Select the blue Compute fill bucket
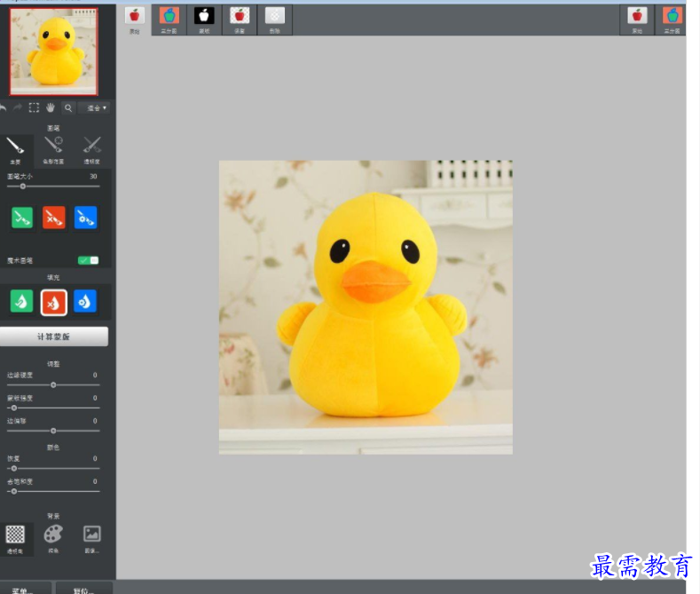The height and width of the screenshot is (594, 700). tap(85, 302)
